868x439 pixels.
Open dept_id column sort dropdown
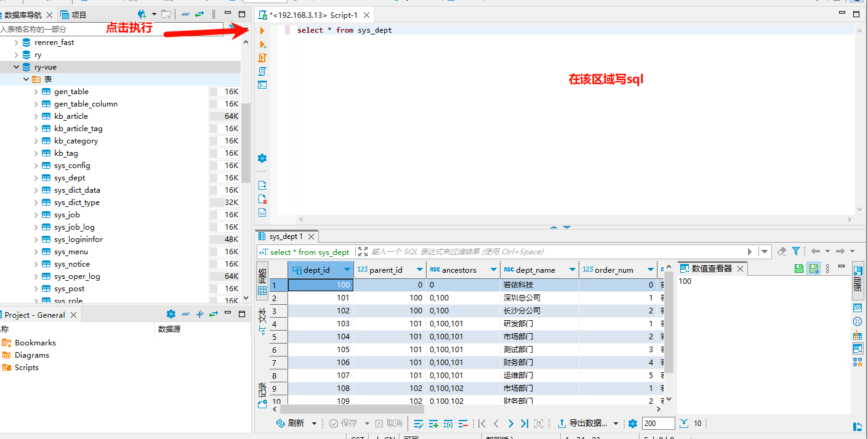[347, 270]
